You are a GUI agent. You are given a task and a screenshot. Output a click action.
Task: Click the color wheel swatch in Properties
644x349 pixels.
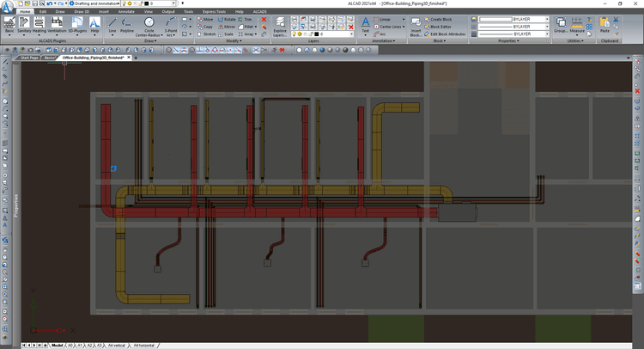(x=474, y=19)
